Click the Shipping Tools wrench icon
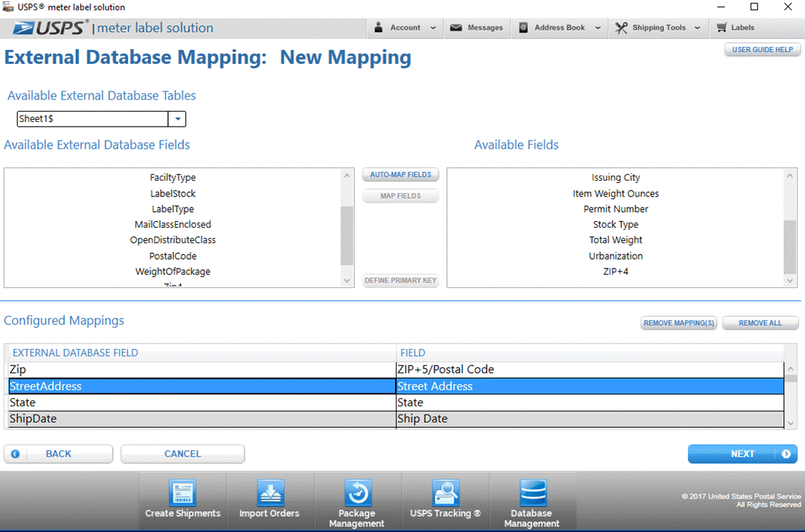 pyautogui.click(x=621, y=28)
